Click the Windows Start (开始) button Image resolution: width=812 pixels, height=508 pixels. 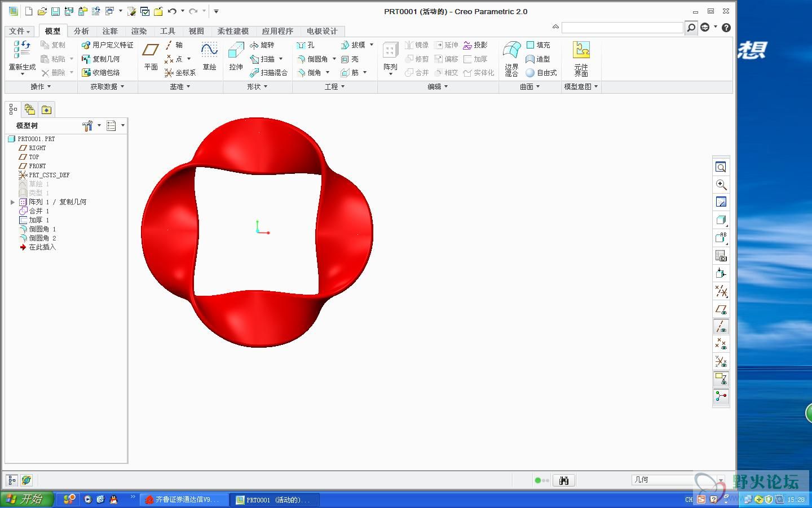[x=27, y=499]
